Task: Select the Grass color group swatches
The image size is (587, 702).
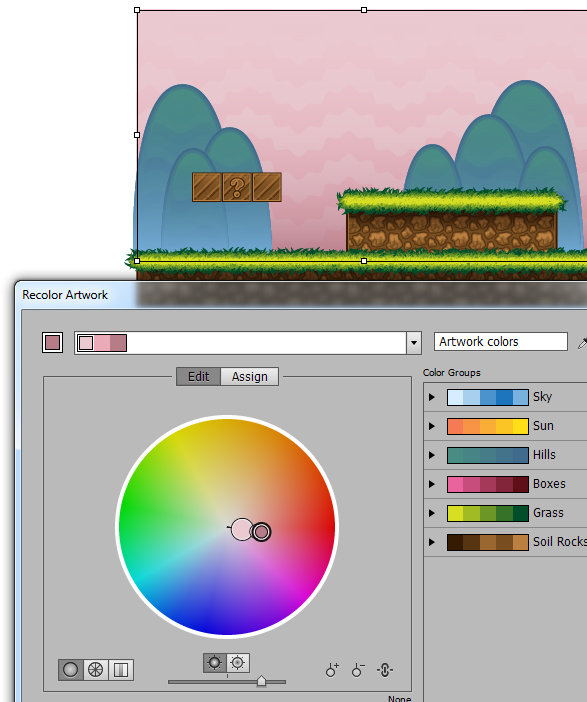Action: click(488, 514)
